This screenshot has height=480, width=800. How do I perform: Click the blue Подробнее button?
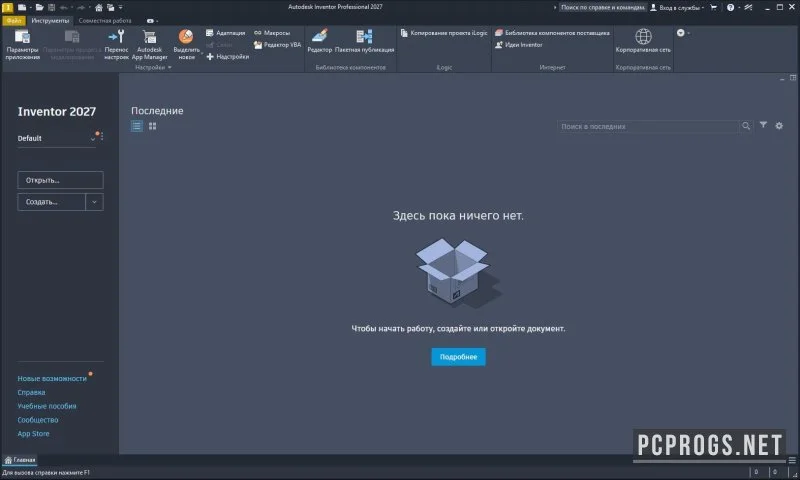[x=458, y=357]
